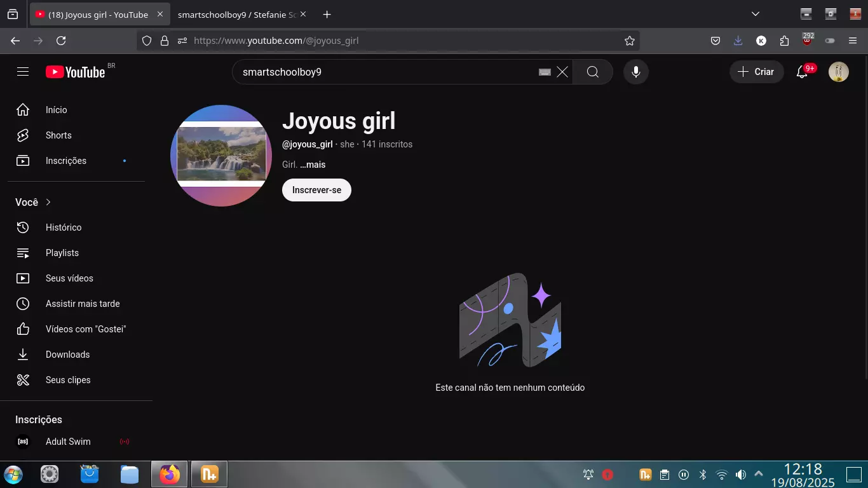The width and height of the screenshot is (868, 488).
Task: Click the Inscrever-se subscribe button
Action: [316, 190]
